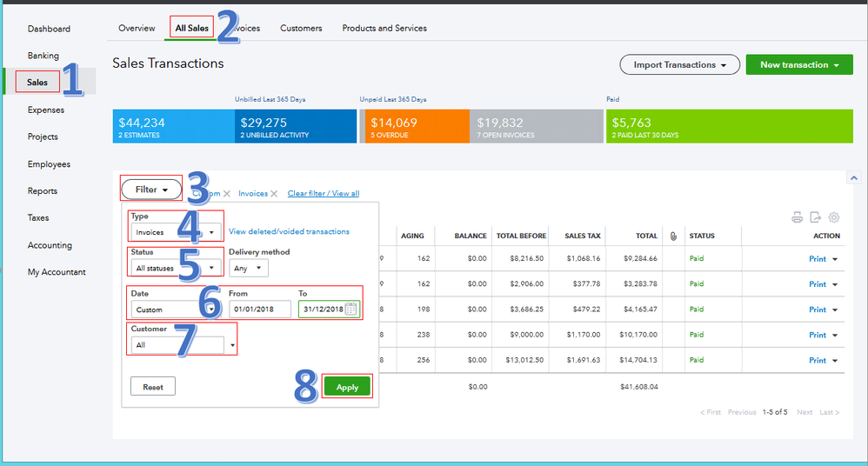
Task: Open the table settings gear icon
Action: 834,217
